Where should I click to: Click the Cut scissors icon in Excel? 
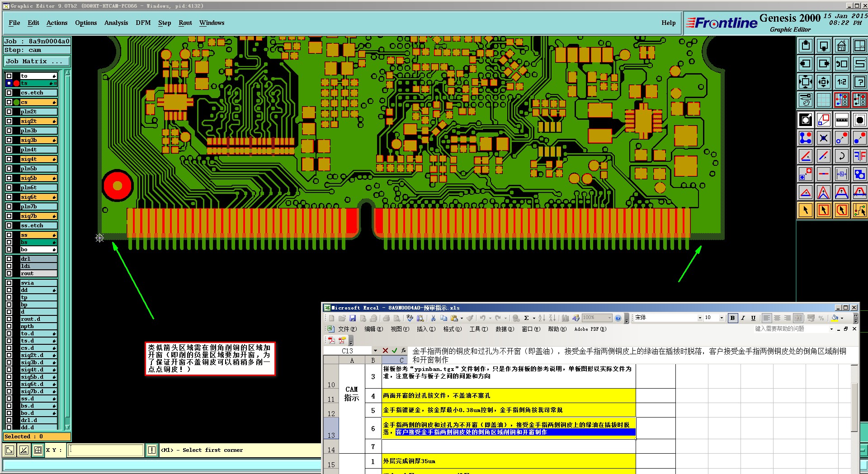click(433, 318)
